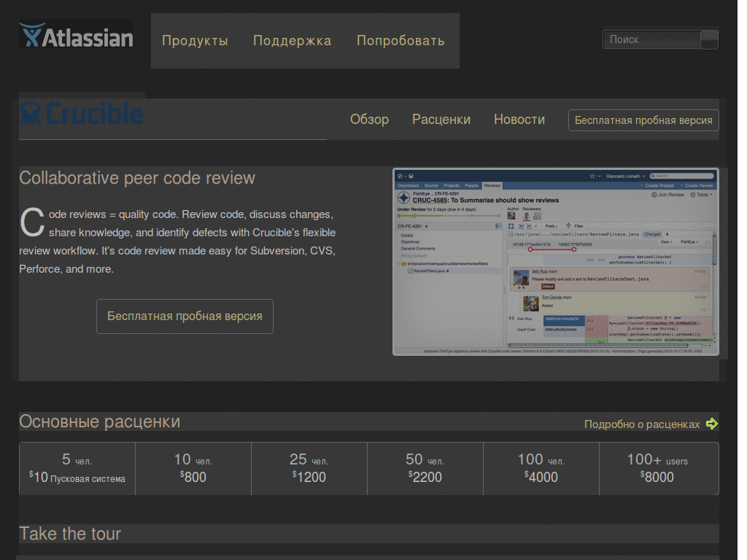Click the Crucible product logo
The width and height of the screenshot is (747, 560).
click(82, 114)
